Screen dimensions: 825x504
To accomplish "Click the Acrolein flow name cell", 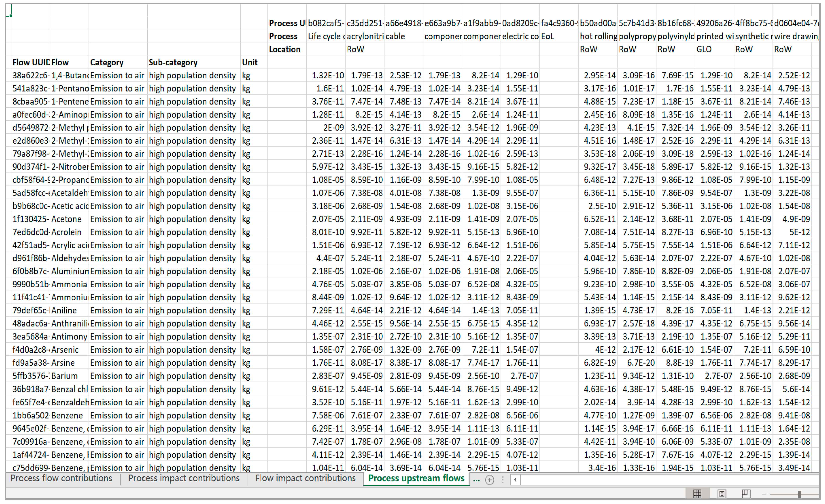I will 69,232.
